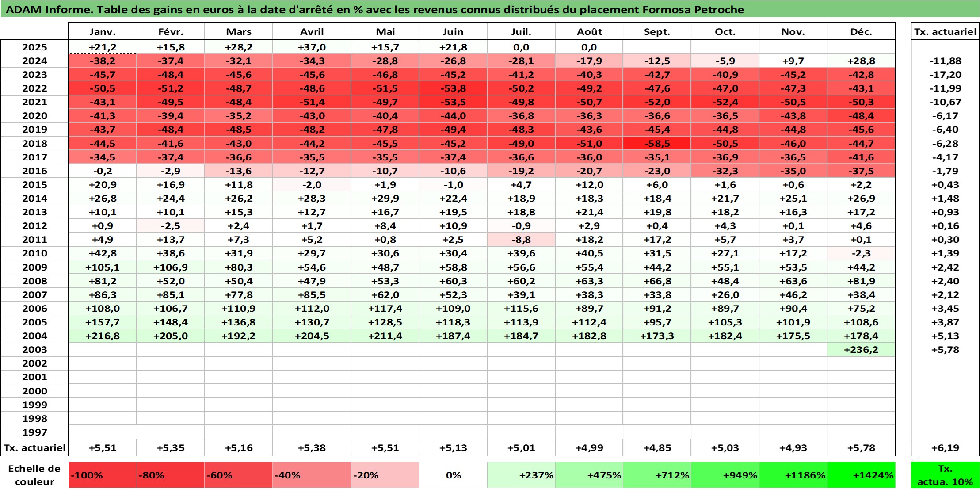Viewport: 980px width, 489px height.
Task: Select the Mars column header
Action: coord(239,31)
